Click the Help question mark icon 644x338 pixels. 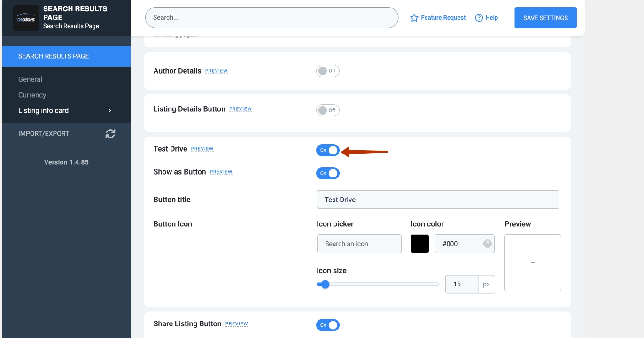479,18
